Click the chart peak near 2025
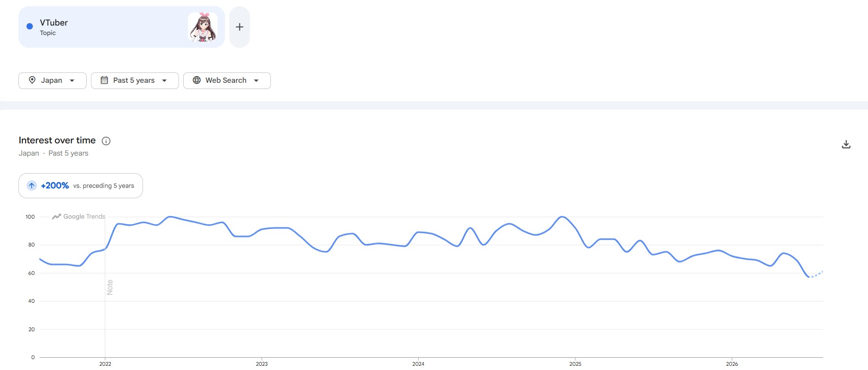This screenshot has width=868, height=370. pyautogui.click(x=562, y=217)
